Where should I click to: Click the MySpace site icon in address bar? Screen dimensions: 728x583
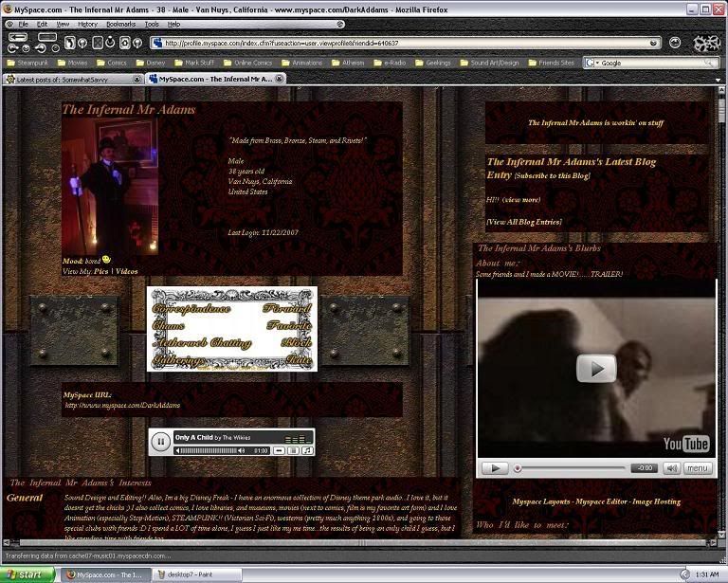(x=158, y=44)
